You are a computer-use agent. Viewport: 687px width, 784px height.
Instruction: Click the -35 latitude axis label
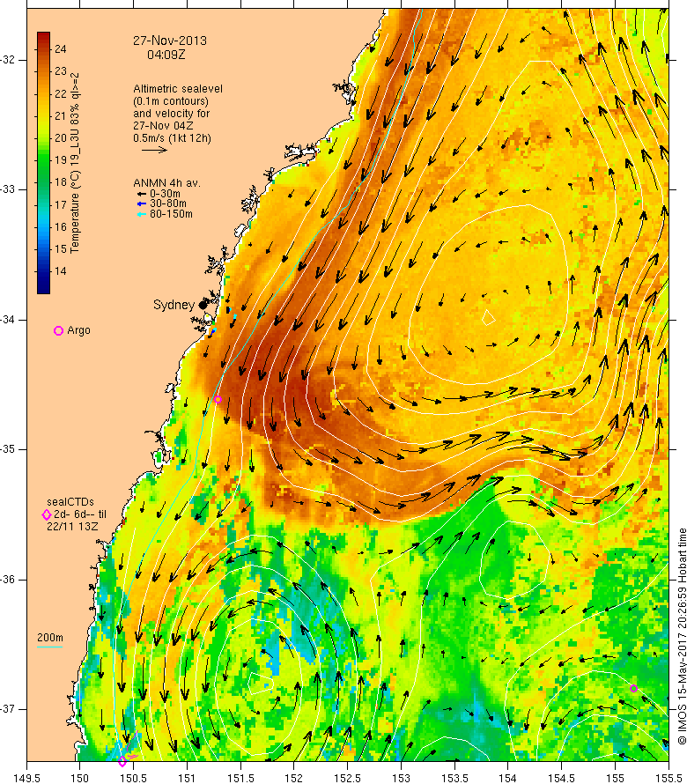pyautogui.click(x=7, y=449)
